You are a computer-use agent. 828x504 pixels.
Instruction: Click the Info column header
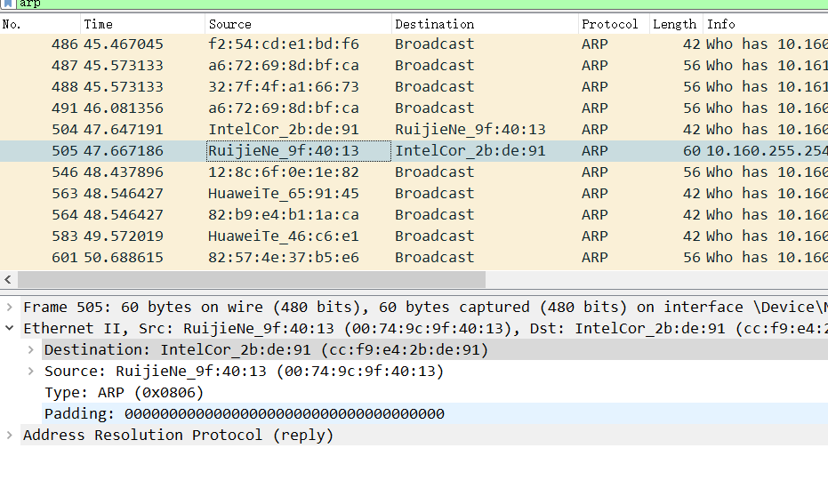tap(766, 24)
